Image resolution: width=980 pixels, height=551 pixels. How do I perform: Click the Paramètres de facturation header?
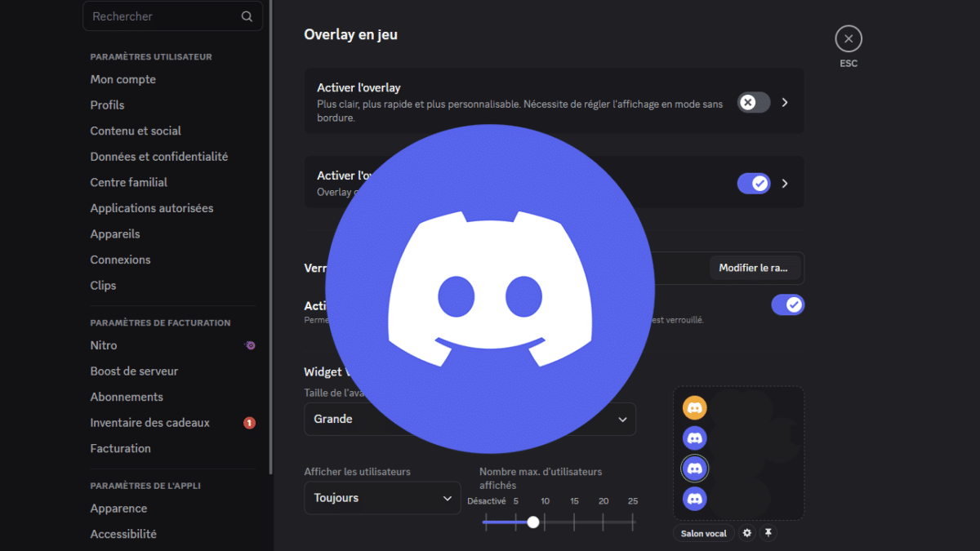tap(160, 322)
